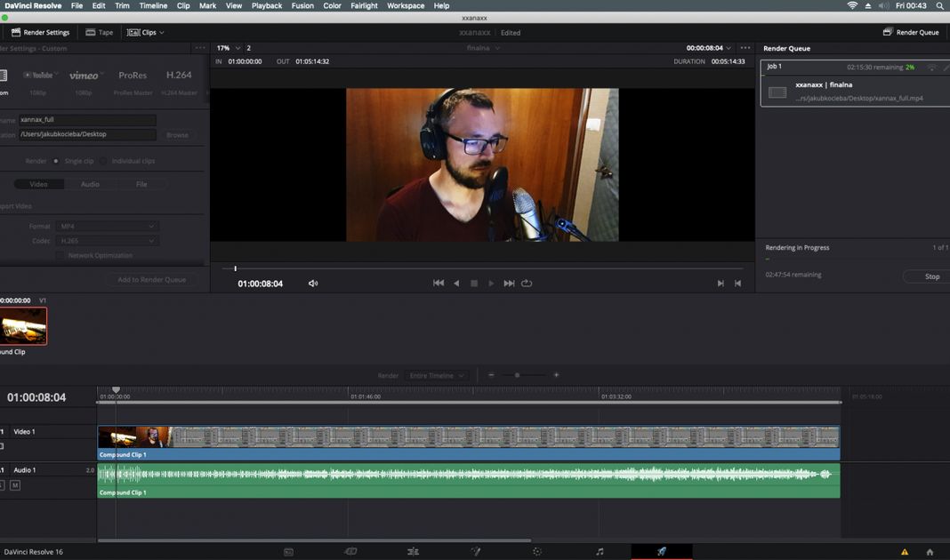Viewport: 950px width, 560px height.
Task: Go to the Edit page icon
Action: pos(413,552)
